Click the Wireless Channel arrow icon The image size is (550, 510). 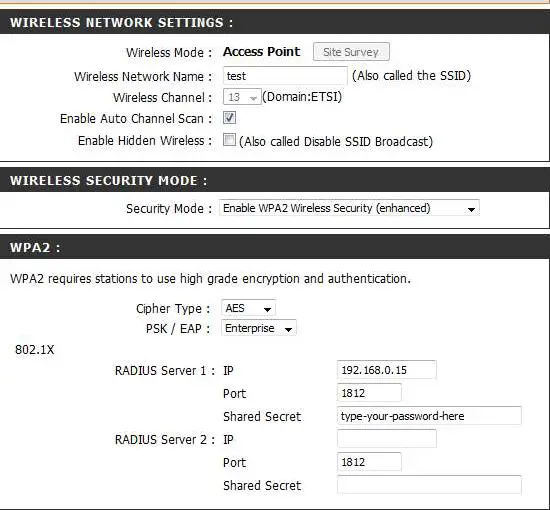click(253, 98)
